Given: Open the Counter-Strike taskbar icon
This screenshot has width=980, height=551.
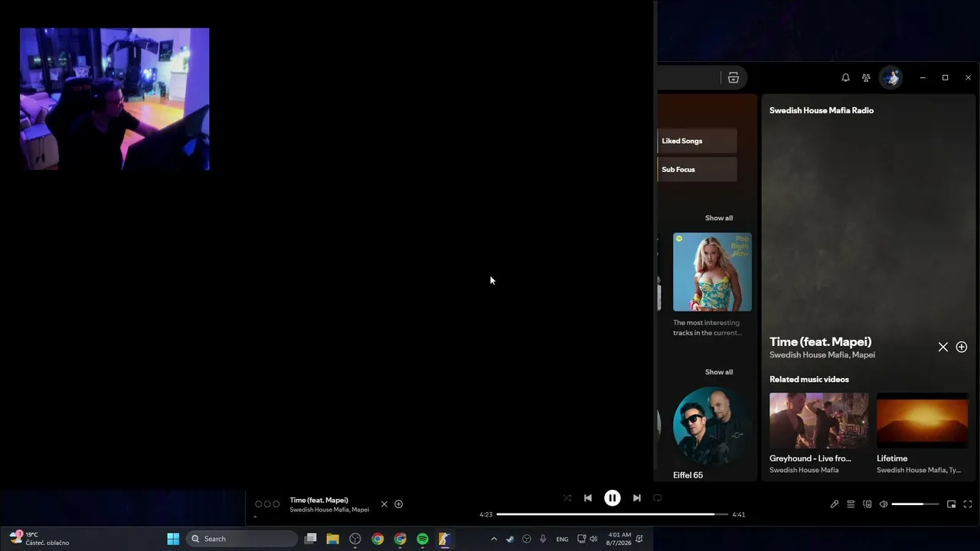Looking at the screenshot, I should [444, 539].
